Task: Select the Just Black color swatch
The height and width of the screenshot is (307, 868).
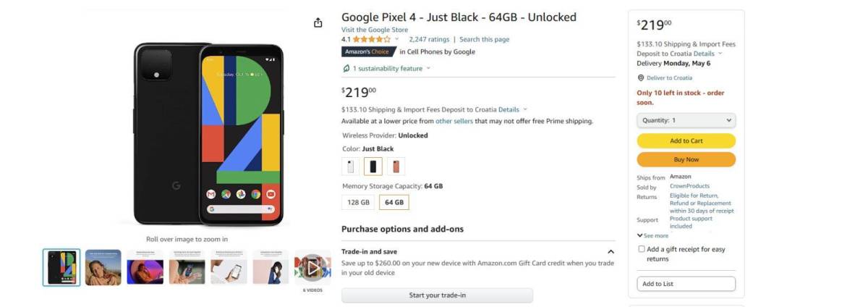Action: tap(373, 167)
